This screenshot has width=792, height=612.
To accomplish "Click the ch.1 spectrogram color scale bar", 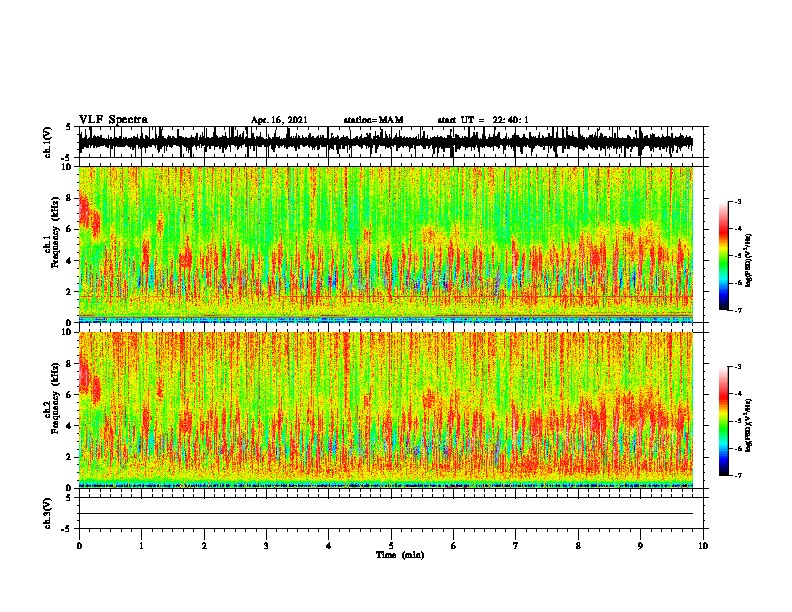I will [x=723, y=255].
